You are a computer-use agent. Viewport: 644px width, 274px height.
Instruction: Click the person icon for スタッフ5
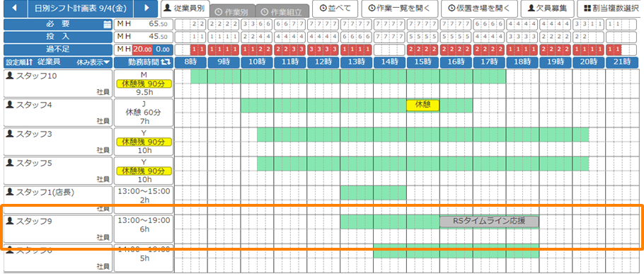[11, 163]
